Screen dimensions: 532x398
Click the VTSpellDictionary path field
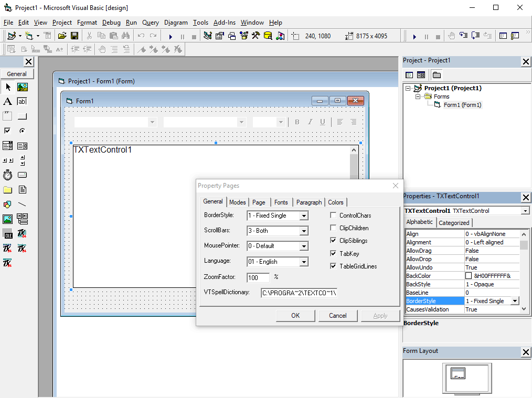(299, 293)
